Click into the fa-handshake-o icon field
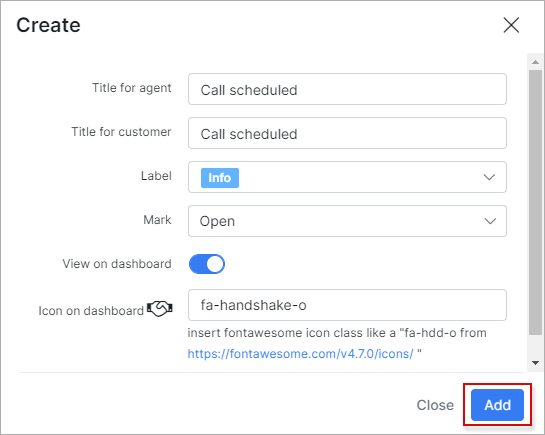 tap(347, 305)
